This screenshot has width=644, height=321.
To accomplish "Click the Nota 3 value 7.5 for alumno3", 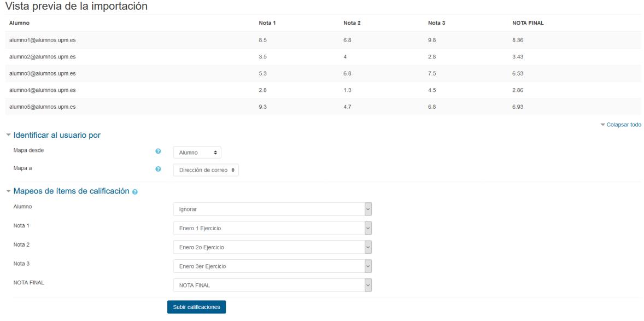I will click(432, 74).
